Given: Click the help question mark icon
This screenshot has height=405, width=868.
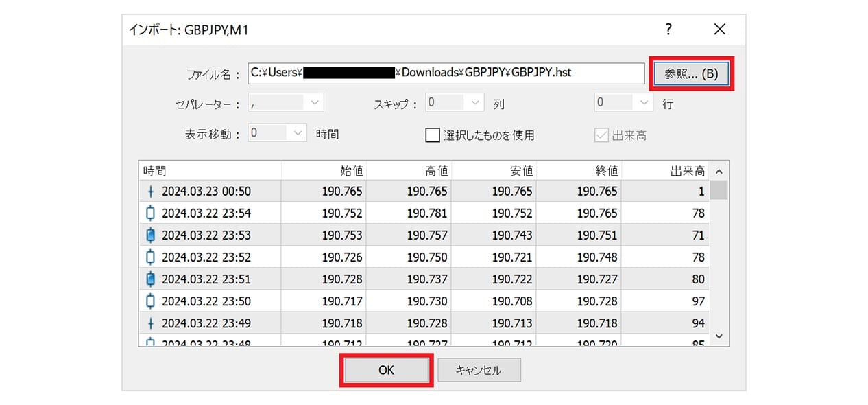Looking at the screenshot, I should tap(668, 30).
